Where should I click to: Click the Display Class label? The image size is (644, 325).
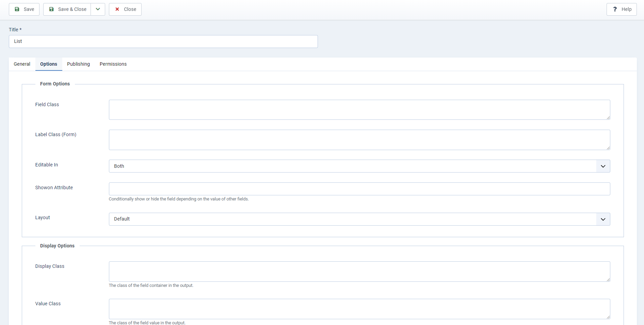click(50, 266)
